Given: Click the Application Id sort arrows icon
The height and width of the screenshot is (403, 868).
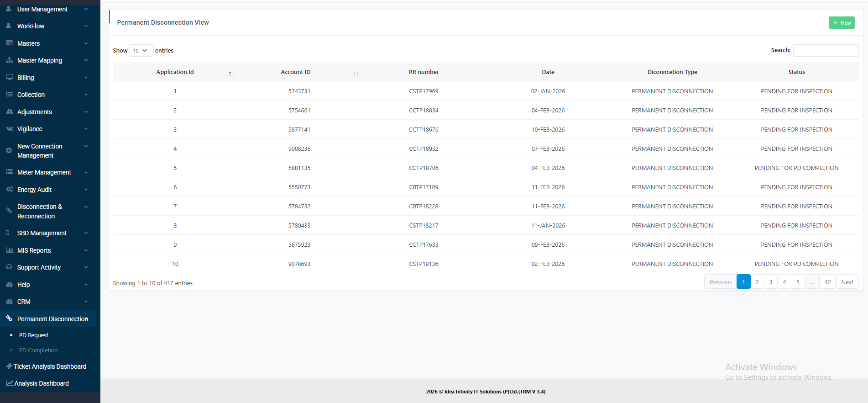Looking at the screenshot, I should click(231, 74).
